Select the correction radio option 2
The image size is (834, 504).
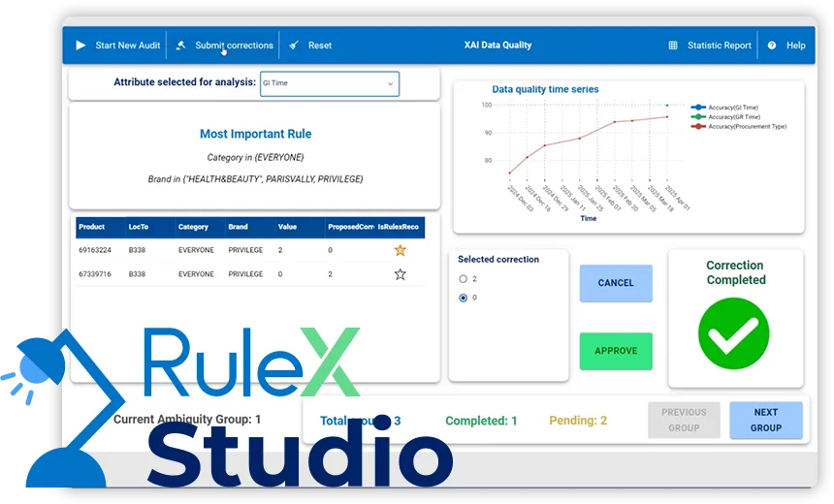point(463,278)
